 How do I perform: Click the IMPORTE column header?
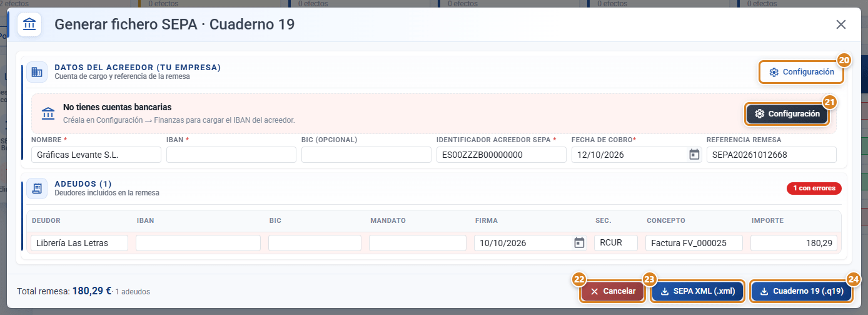point(767,220)
